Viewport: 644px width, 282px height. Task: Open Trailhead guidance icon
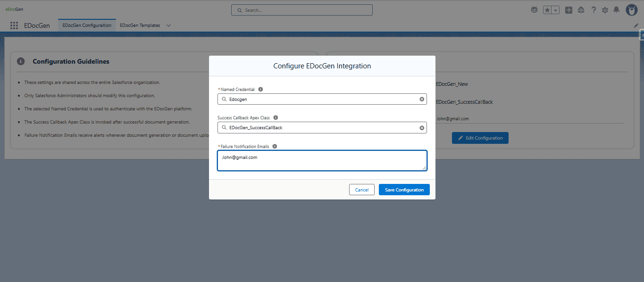tap(581, 10)
